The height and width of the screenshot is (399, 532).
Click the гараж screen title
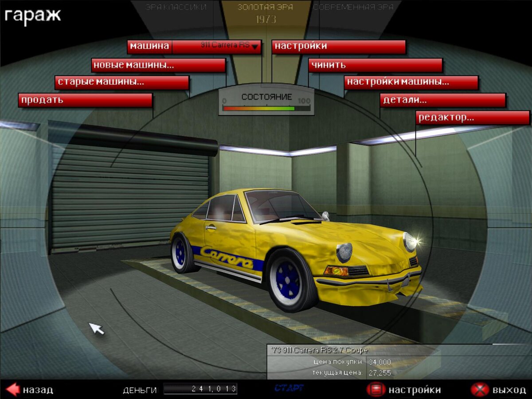pos(33,15)
